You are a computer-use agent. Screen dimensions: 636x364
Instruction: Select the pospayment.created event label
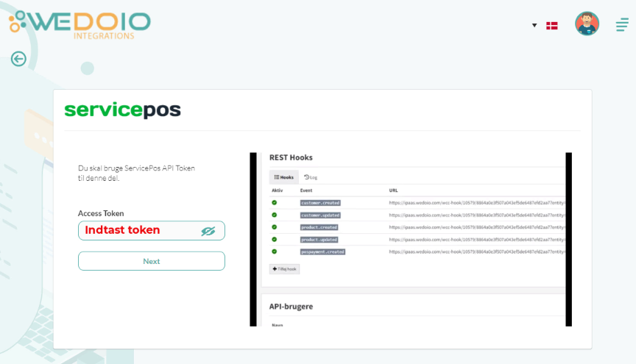(323, 251)
